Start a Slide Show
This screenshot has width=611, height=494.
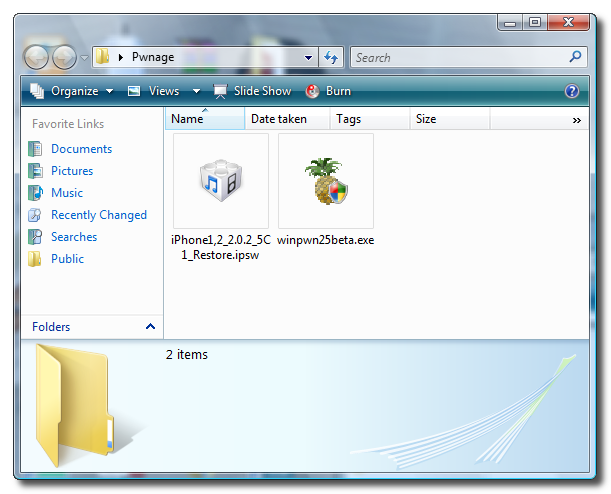click(x=252, y=91)
